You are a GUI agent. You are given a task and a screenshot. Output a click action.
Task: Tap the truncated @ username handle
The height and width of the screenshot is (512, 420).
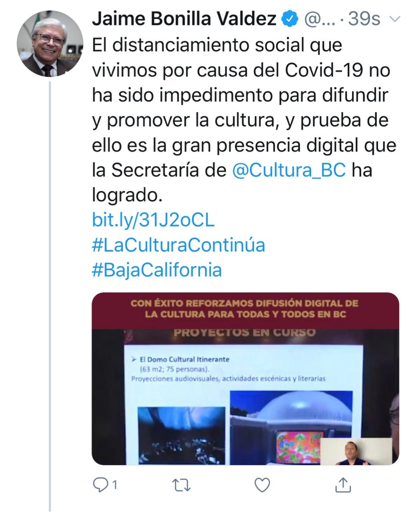320,19
